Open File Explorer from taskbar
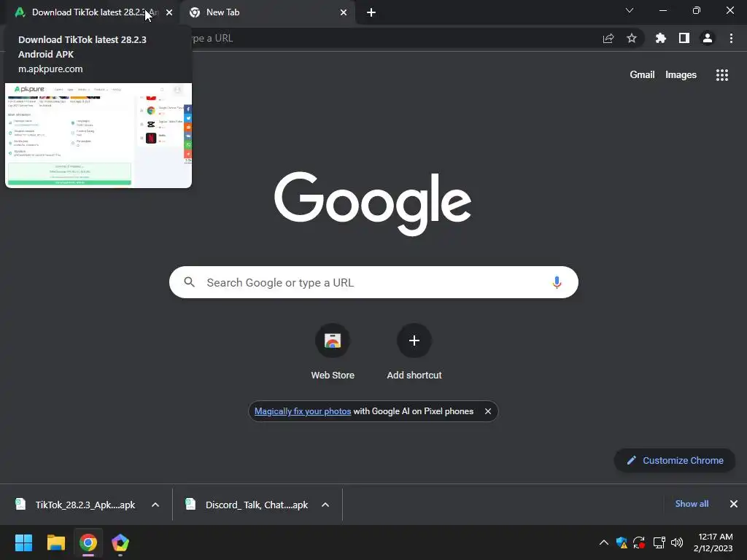The width and height of the screenshot is (747, 560). [55, 542]
